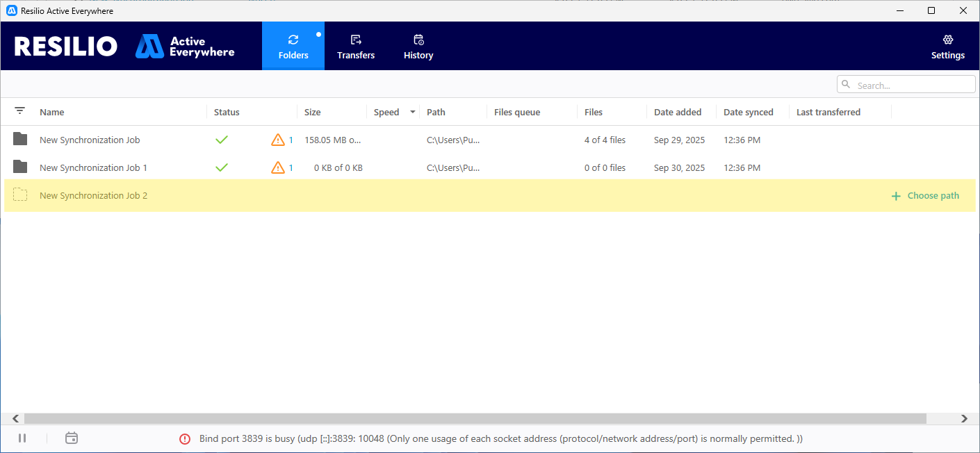980x453 pixels.
Task: Open the History tab
Action: pos(418,47)
